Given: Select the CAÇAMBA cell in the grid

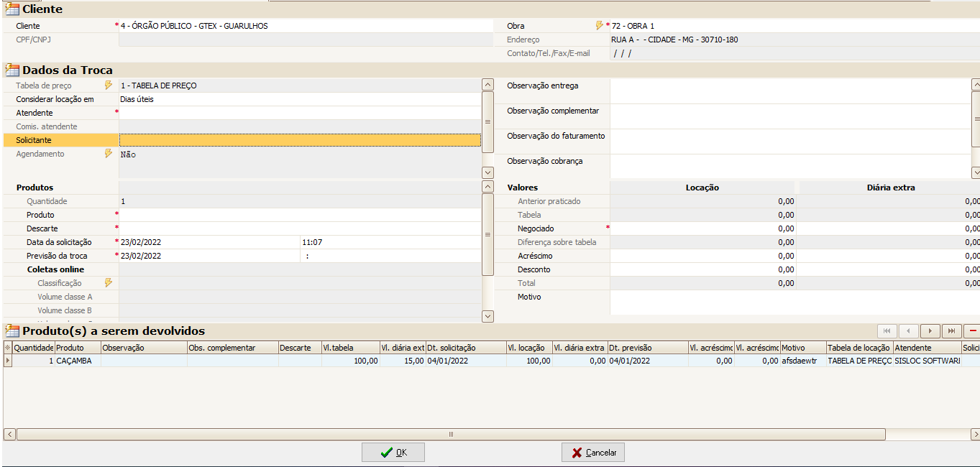Looking at the screenshot, I should 78,361.
